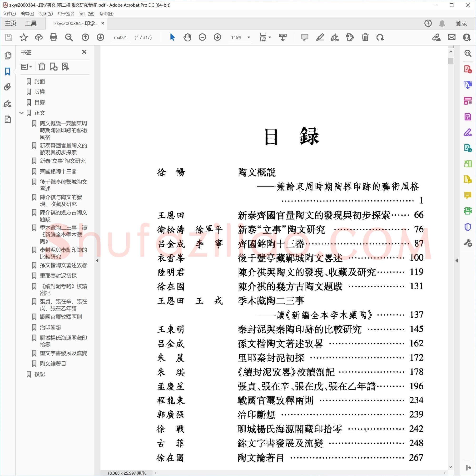476x476 pixels.
Task: Collapse right tools pane arrow
Action: tap(456, 260)
